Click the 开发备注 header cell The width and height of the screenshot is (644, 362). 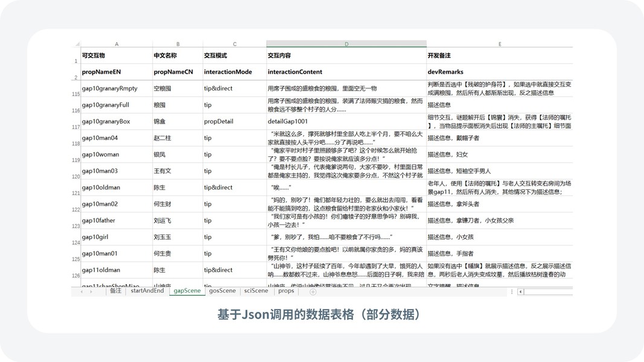click(499, 56)
